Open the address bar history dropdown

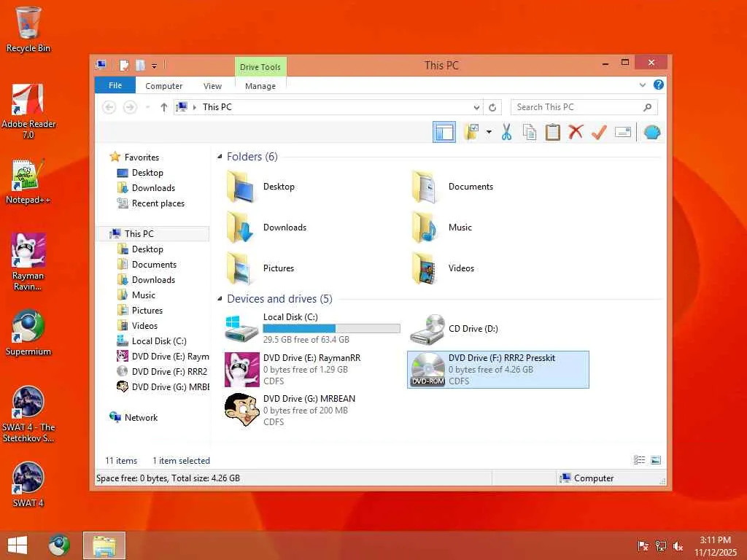(x=476, y=107)
